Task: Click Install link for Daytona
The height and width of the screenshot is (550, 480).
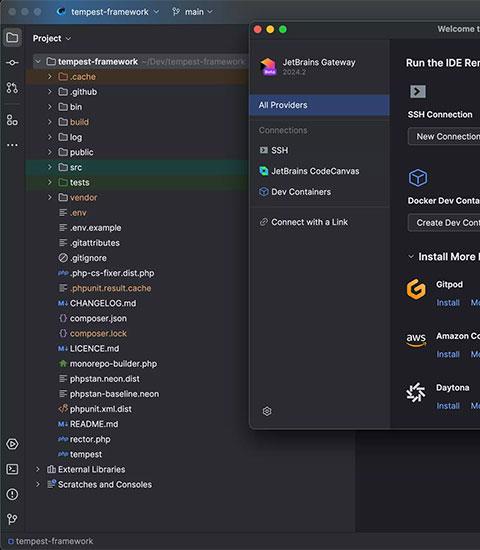Action: click(x=448, y=406)
